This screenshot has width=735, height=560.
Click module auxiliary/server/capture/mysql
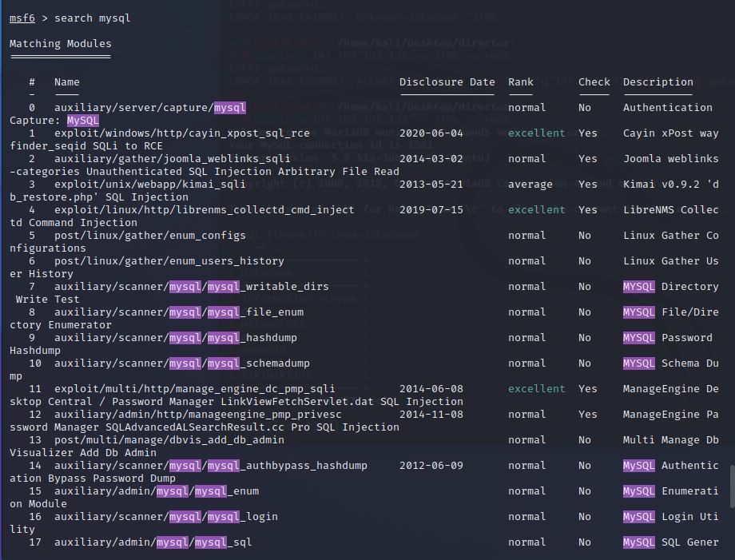pos(150,108)
